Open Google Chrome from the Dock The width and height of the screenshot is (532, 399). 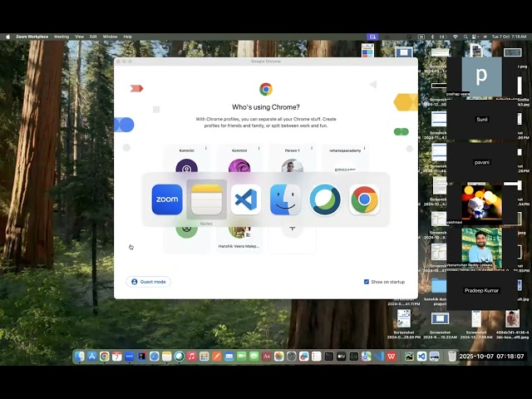105,357
